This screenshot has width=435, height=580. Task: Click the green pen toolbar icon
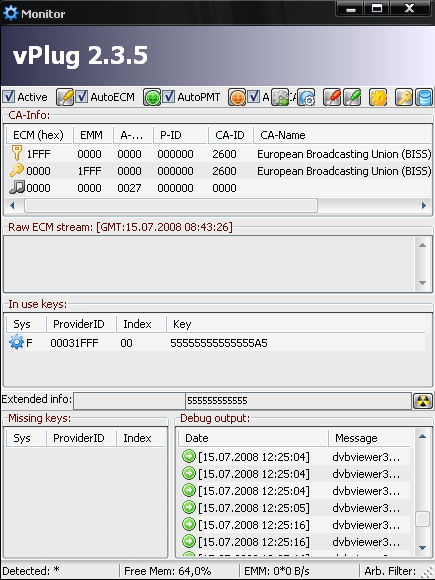point(352,98)
